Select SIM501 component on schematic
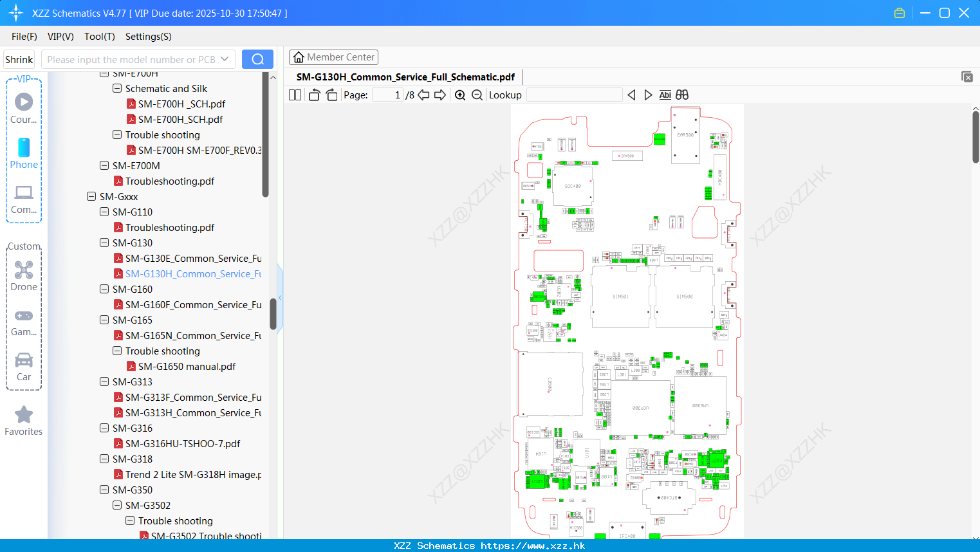 (x=620, y=297)
